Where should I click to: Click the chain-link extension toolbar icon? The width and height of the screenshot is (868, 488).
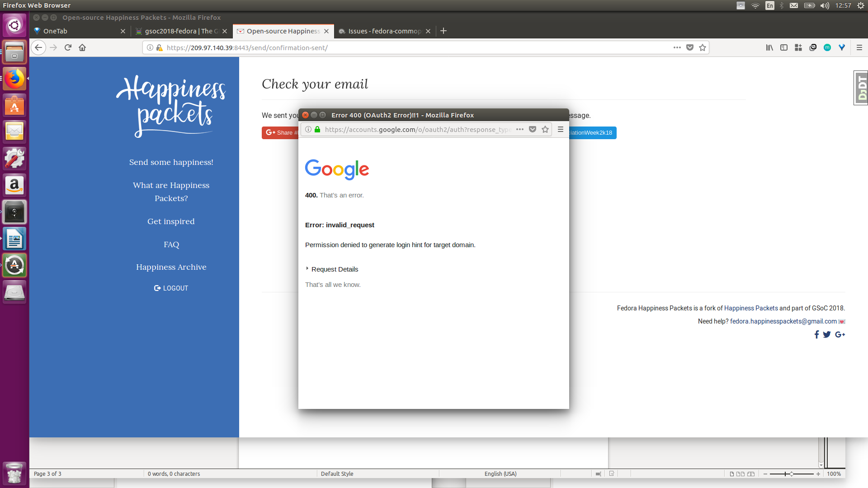(x=813, y=47)
